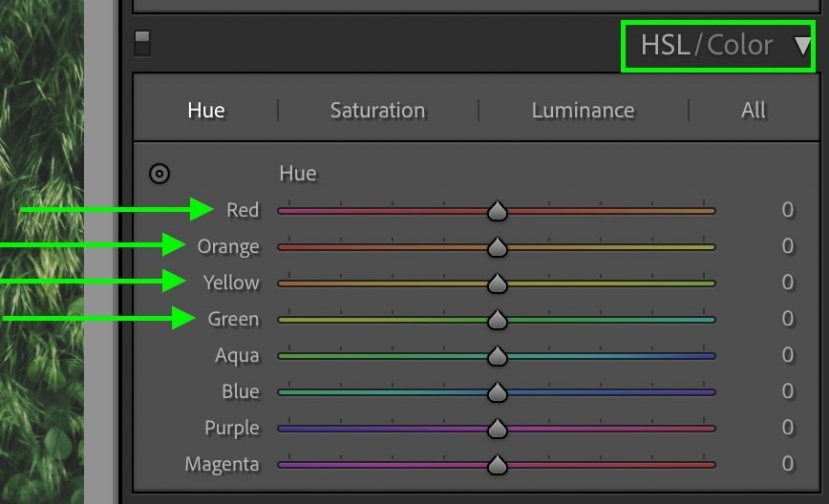Activate the Hue targeted adjustment tool icon

pyautogui.click(x=159, y=174)
